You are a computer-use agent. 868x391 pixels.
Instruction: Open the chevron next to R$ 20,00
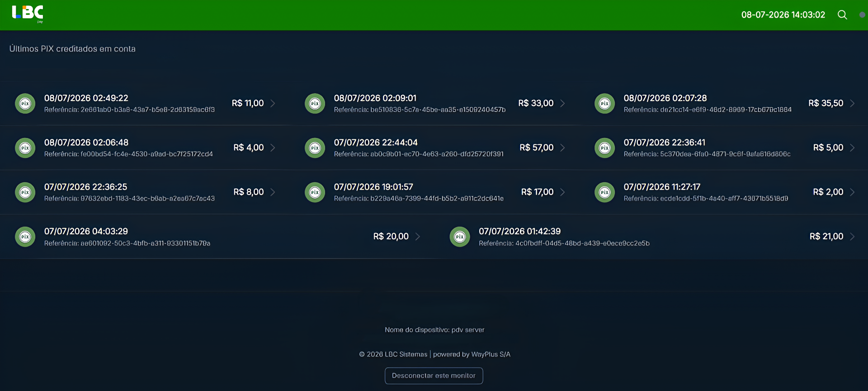418,236
